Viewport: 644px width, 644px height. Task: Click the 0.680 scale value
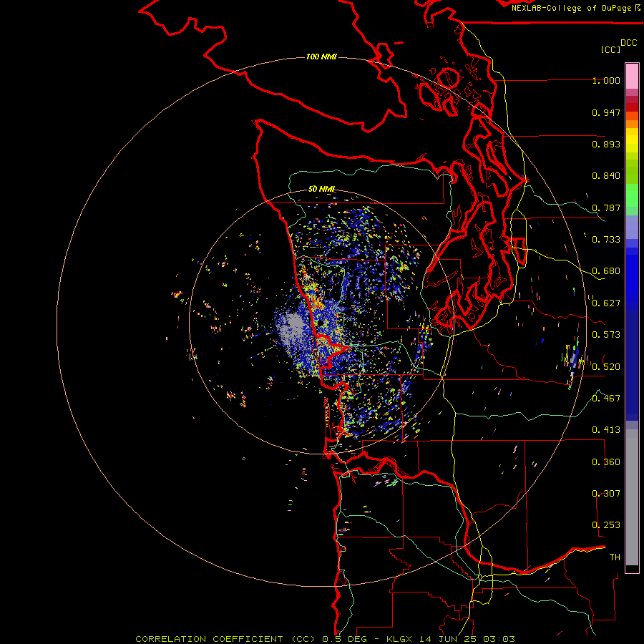point(606,271)
